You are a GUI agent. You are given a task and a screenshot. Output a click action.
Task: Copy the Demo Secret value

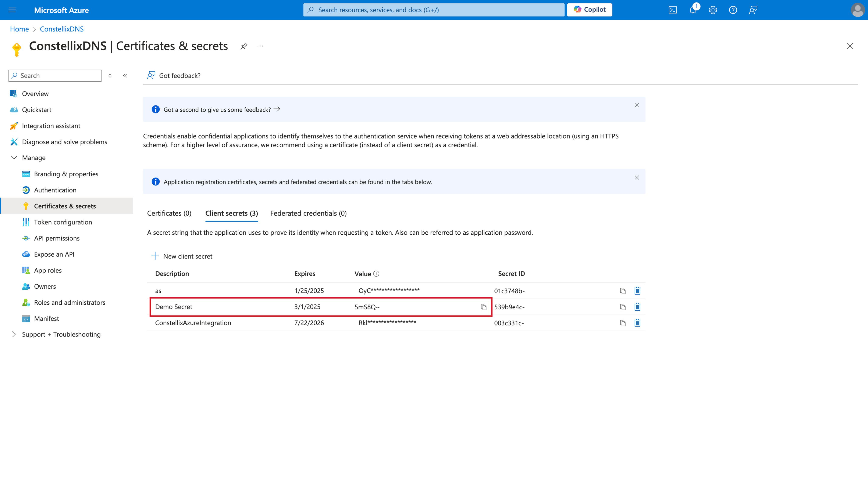(483, 307)
